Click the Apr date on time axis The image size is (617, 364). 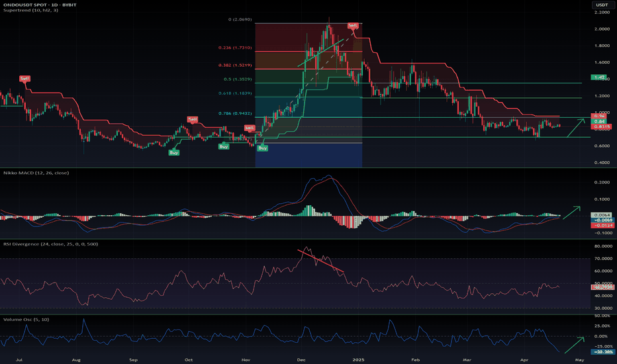pyautogui.click(x=524, y=359)
